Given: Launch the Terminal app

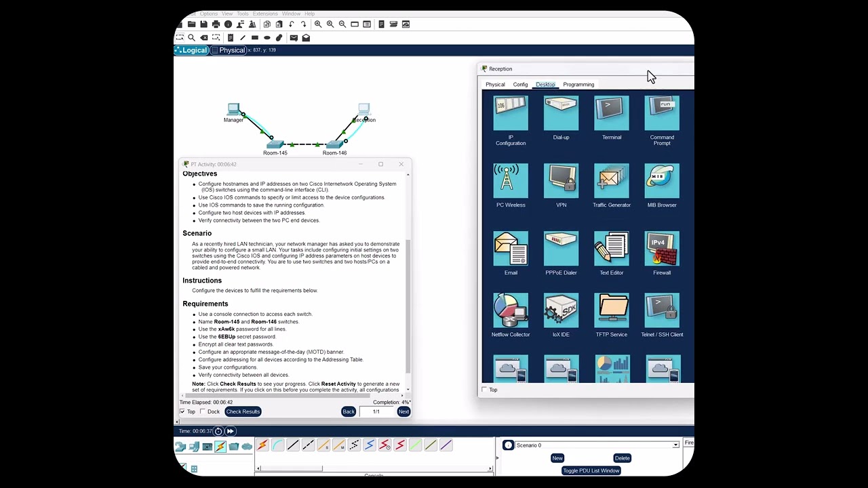Looking at the screenshot, I should click(x=612, y=118).
